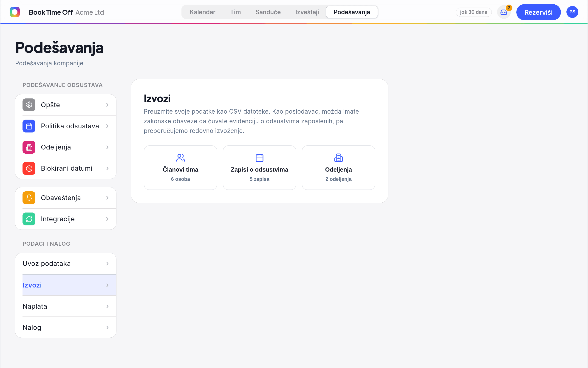Click the Acme Ltd company name
Screen dimensions: 588x368
pyautogui.click(x=90, y=12)
